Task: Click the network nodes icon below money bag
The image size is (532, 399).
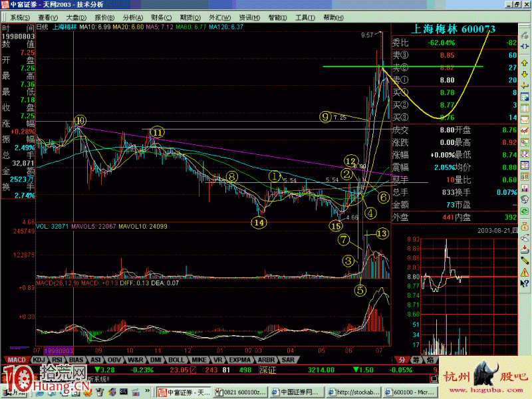Action: click(525, 238)
